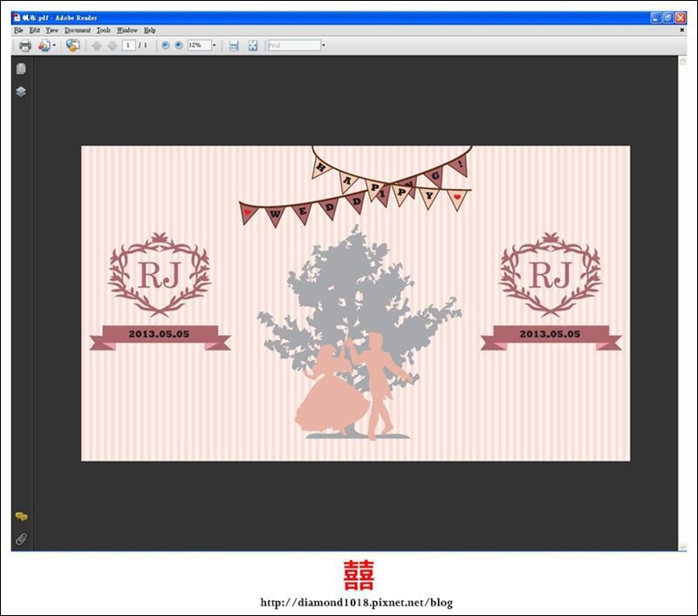Restore the Adobe Reader window

click(x=668, y=17)
